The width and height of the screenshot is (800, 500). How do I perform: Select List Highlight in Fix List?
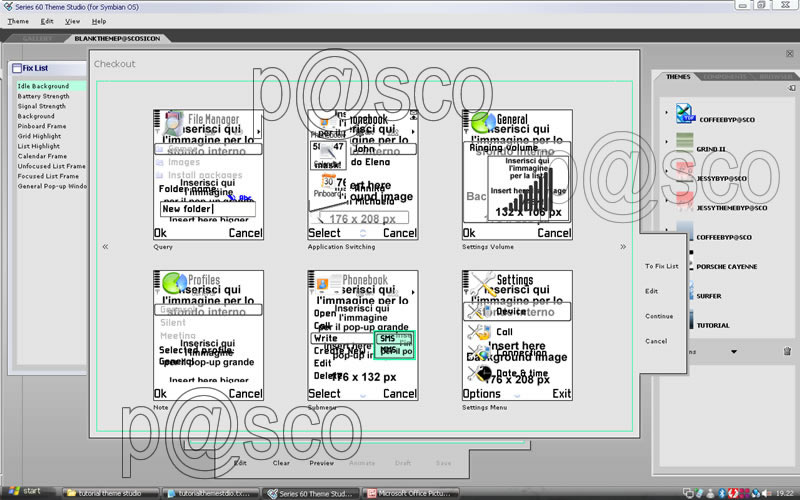tap(38, 146)
